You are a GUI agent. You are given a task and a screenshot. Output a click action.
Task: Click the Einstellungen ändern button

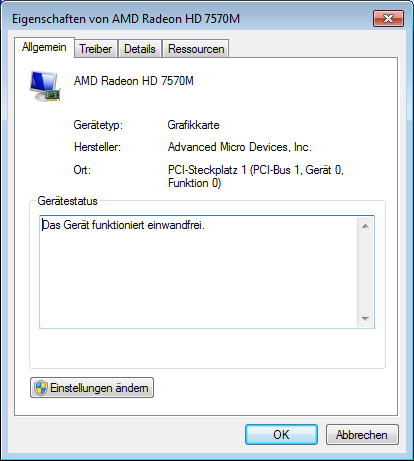[92, 388]
